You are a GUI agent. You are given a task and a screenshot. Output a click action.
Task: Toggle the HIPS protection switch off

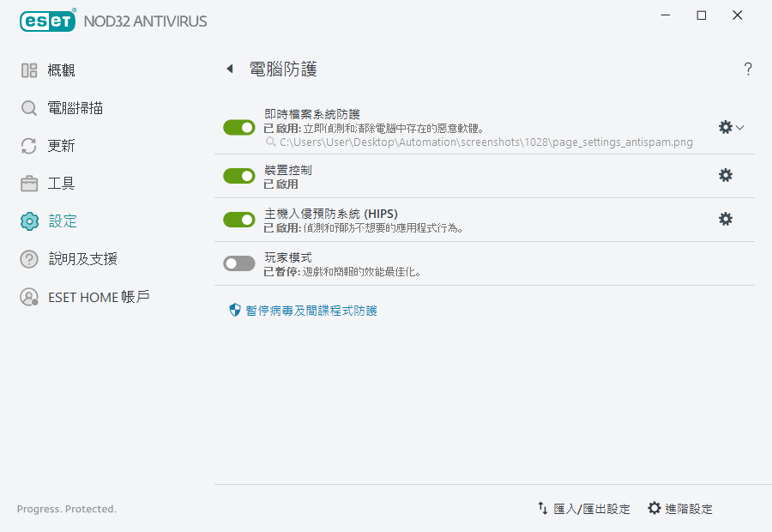pyautogui.click(x=238, y=219)
